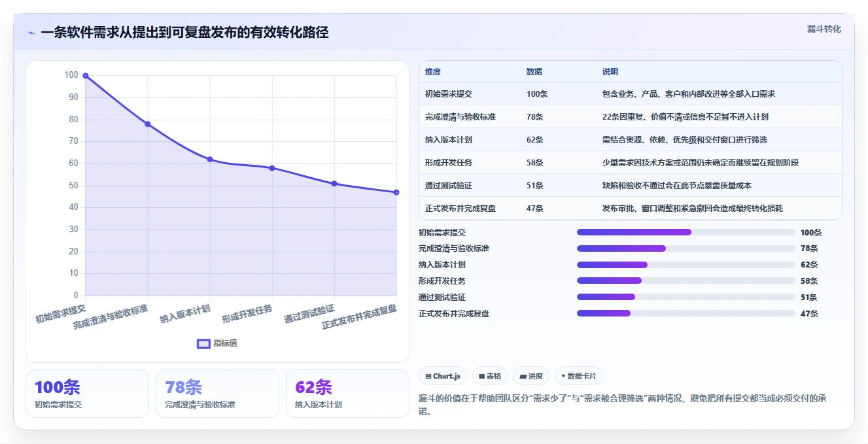Open the 62条 纳入版本计划 data card

(x=347, y=394)
